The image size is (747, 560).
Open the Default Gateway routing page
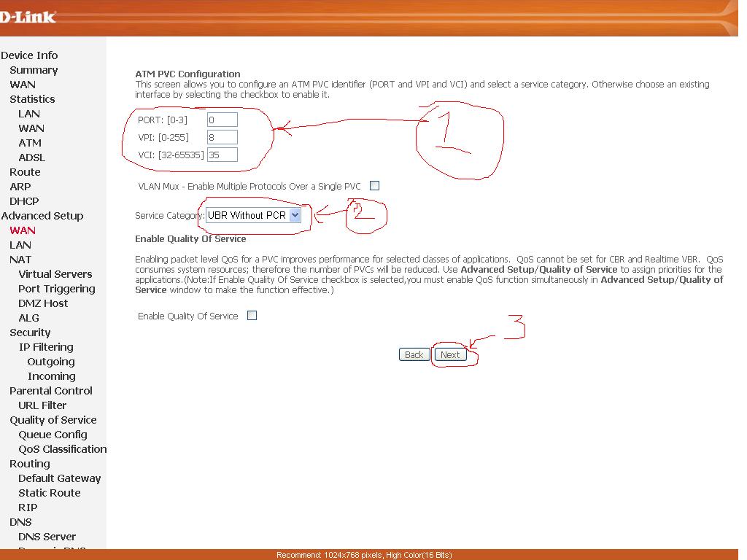(x=60, y=478)
